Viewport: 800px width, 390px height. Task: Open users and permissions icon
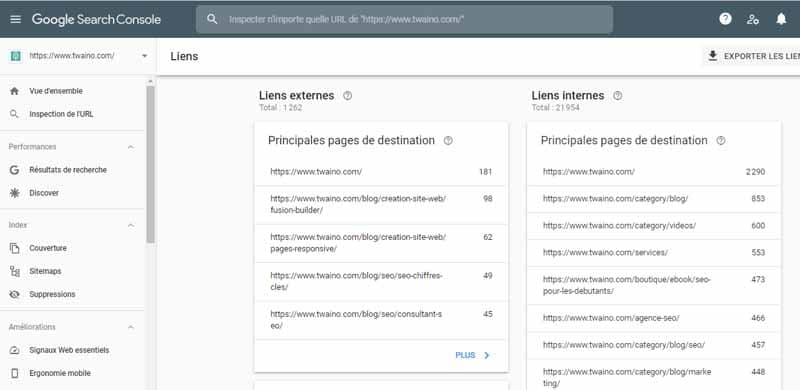[753, 19]
